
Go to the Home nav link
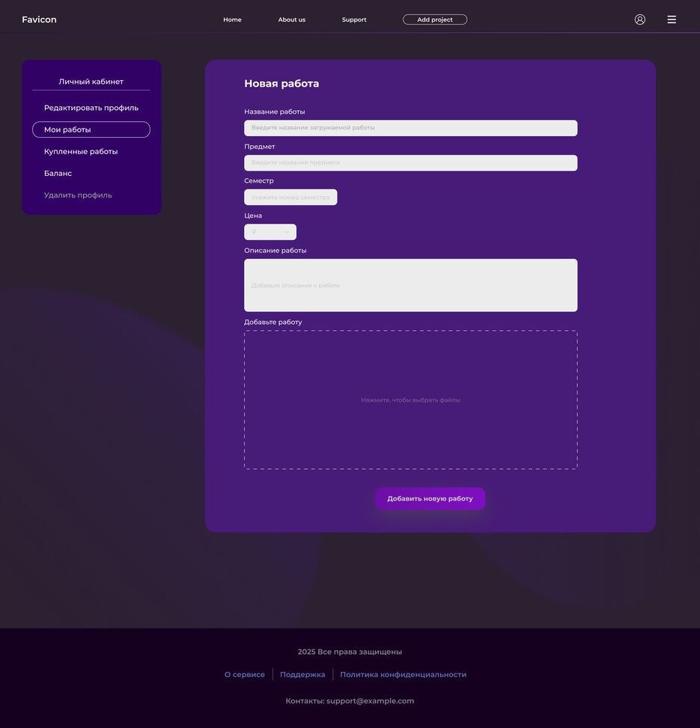232,19
